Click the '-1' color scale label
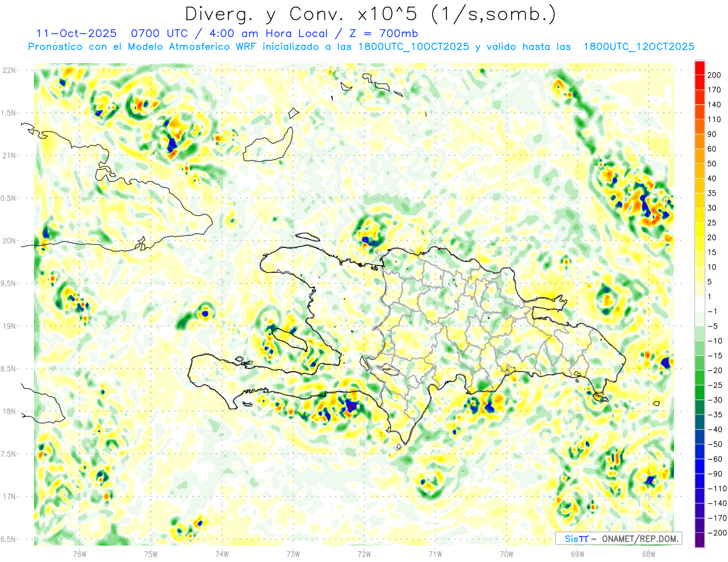The image size is (728, 562). click(712, 311)
